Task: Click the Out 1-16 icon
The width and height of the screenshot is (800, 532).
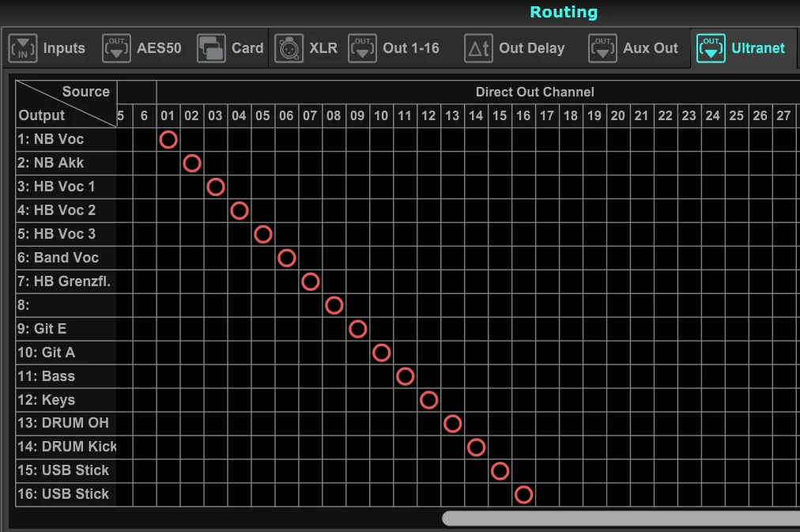Action: [x=362, y=48]
